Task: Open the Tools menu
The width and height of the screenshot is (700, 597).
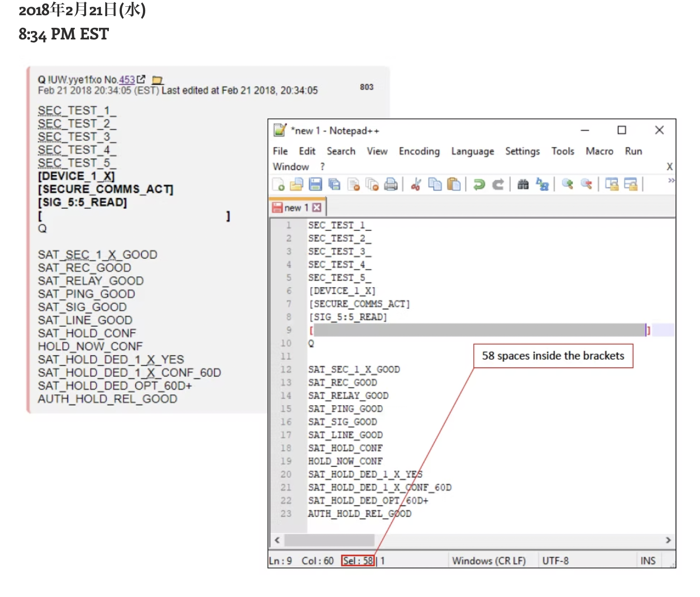Action: pyautogui.click(x=563, y=151)
